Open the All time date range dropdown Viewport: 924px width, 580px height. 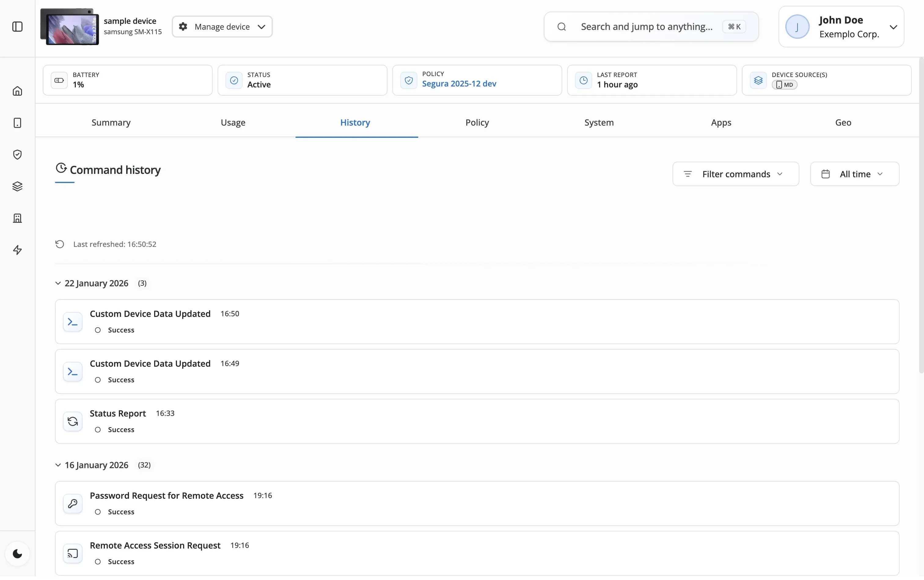point(854,174)
